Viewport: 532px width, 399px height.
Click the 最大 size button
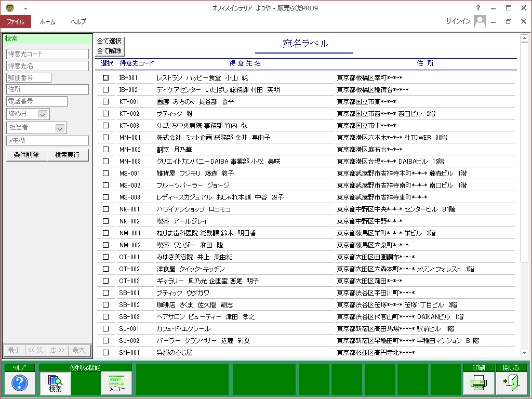point(79,350)
